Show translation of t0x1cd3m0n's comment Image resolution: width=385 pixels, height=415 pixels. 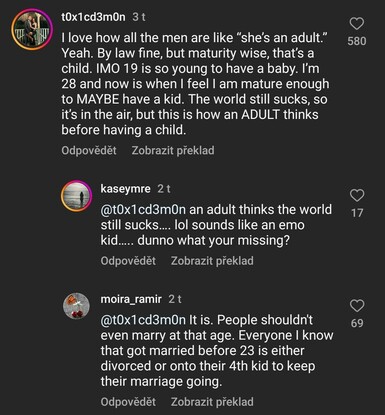[x=173, y=150]
